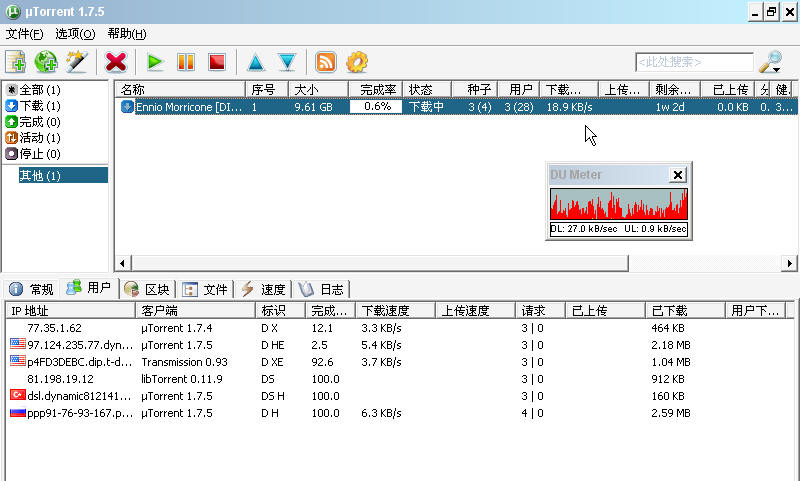Click Add Torrent from URL globe icon
The width and height of the screenshot is (800, 481).
[46, 62]
